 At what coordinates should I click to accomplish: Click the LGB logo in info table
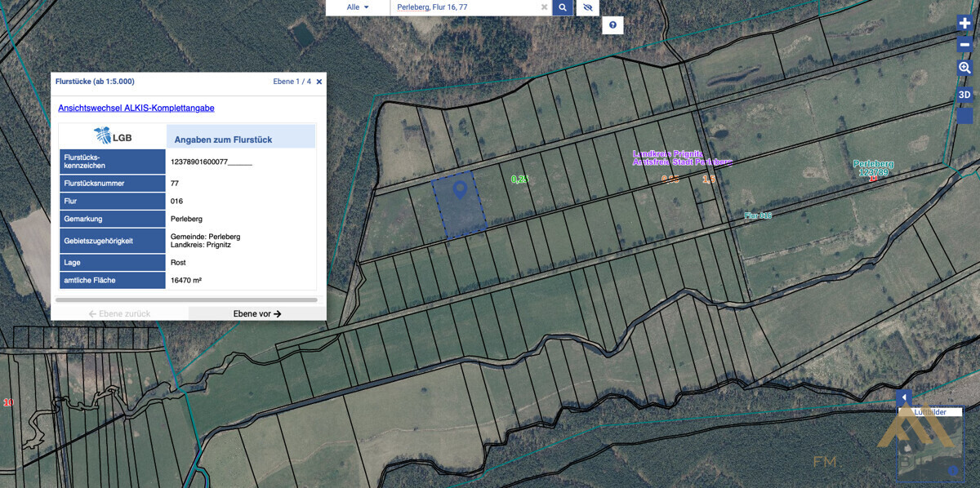pyautogui.click(x=113, y=136)
